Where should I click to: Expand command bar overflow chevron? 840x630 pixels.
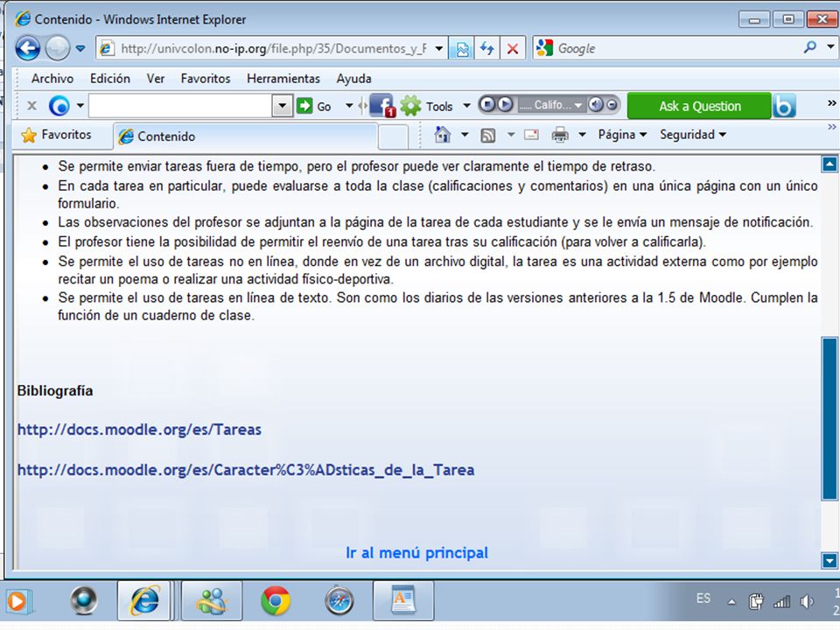(x=831, y=127)
